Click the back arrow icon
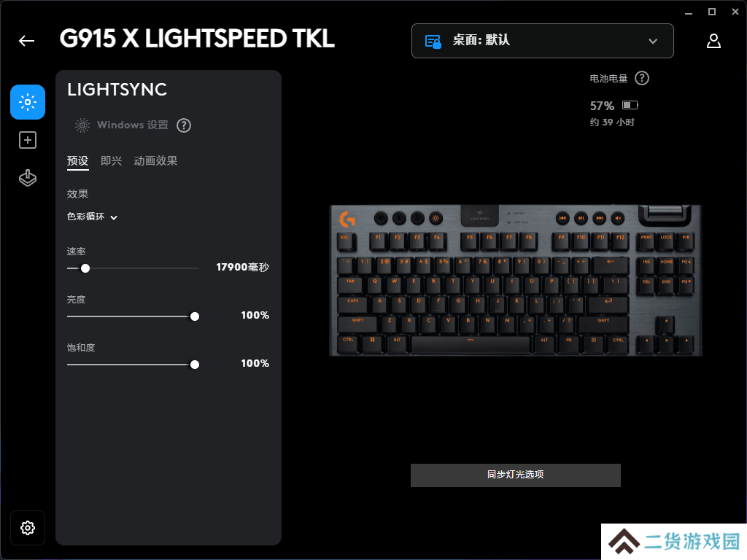The image size is (747, 560). pos(27,41)
